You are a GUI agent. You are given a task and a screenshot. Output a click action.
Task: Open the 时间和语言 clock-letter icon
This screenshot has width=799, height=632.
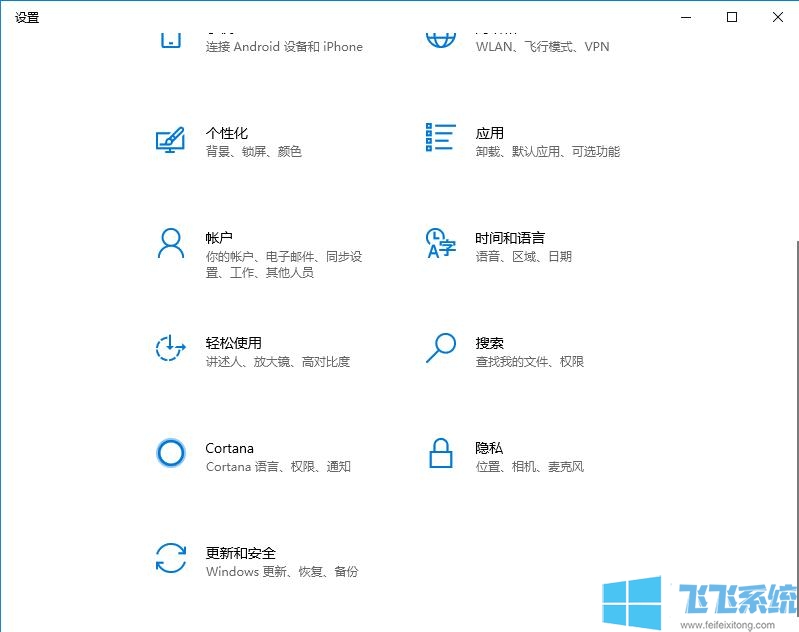[440, 243]
